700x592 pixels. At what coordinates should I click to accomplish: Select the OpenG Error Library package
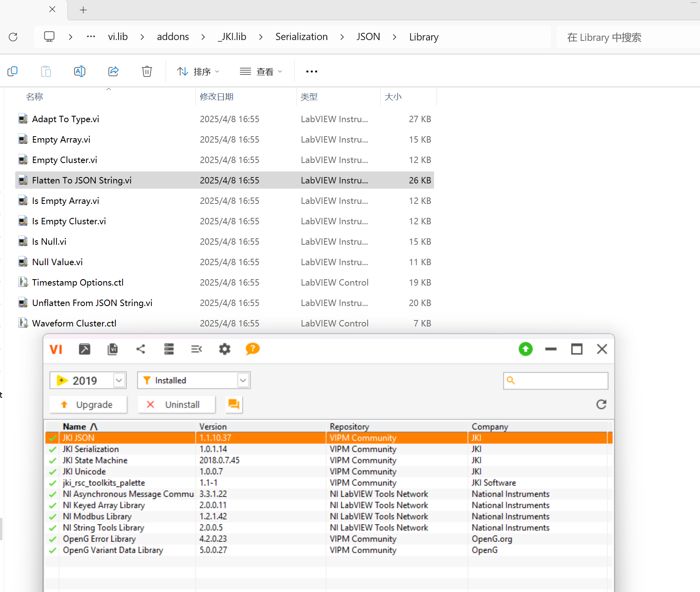point(329,539)
